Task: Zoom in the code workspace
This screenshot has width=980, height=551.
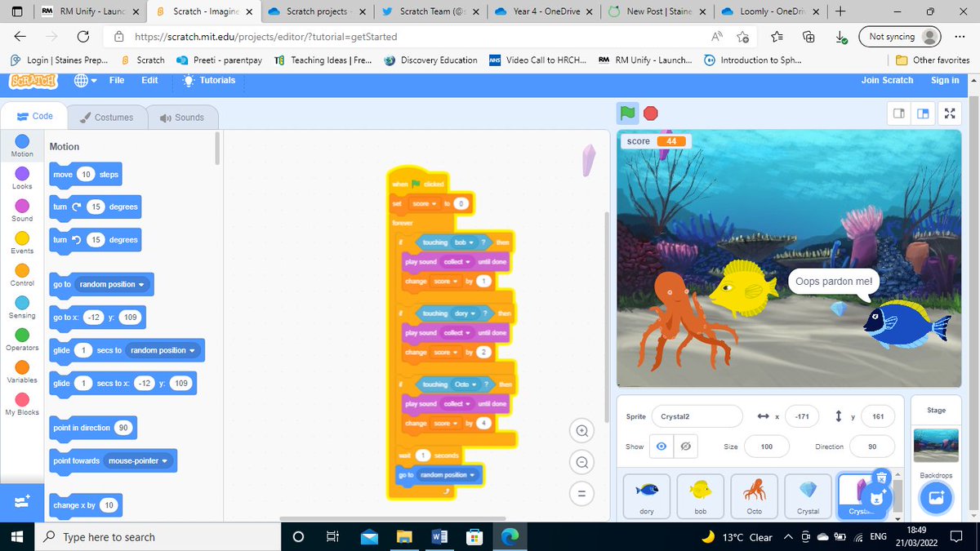Action: [x=581, y=431]
